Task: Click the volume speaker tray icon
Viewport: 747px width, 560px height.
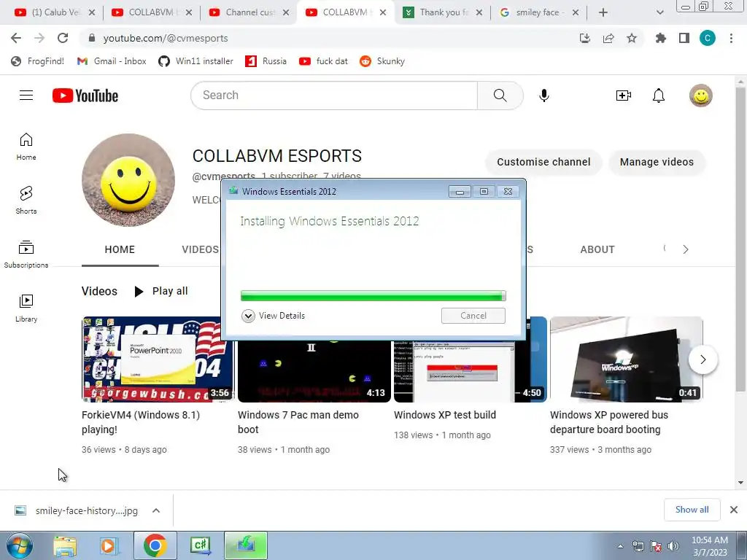Action: pyautogui.click(x=673, y=546)
